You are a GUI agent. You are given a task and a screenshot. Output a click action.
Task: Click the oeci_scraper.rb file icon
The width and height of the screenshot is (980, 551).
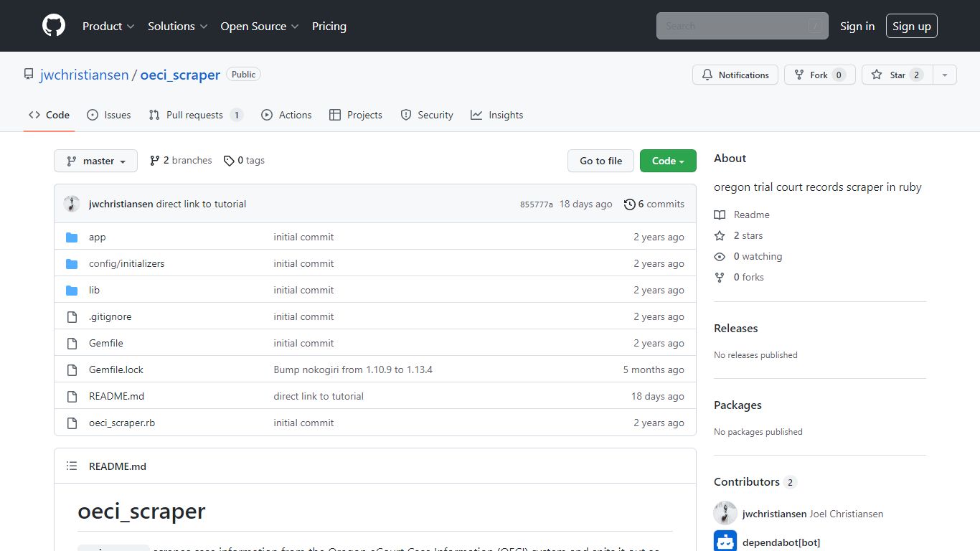click(x=72, y=423)
